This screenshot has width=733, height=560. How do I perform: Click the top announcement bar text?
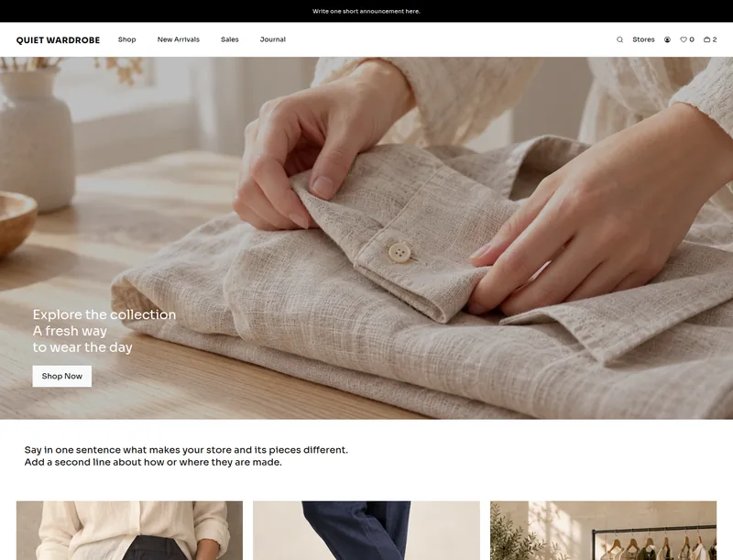click(x=366, y=11)
